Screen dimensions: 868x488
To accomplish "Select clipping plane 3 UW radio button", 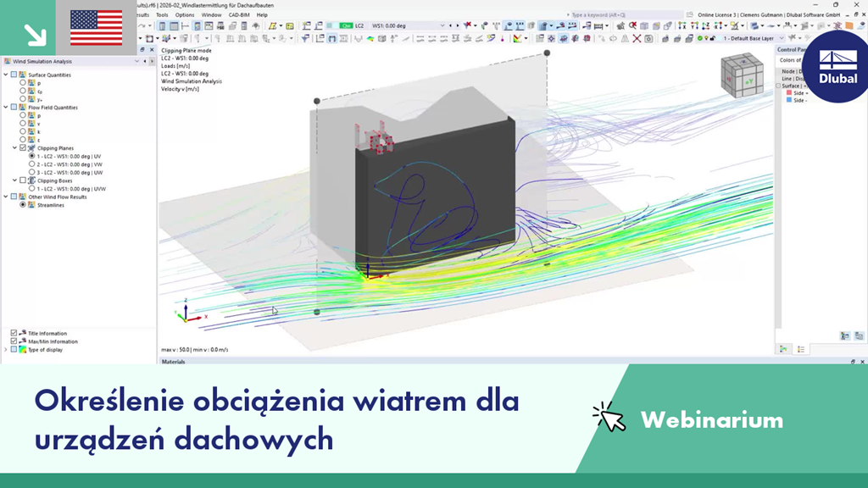I will point(31,172).
